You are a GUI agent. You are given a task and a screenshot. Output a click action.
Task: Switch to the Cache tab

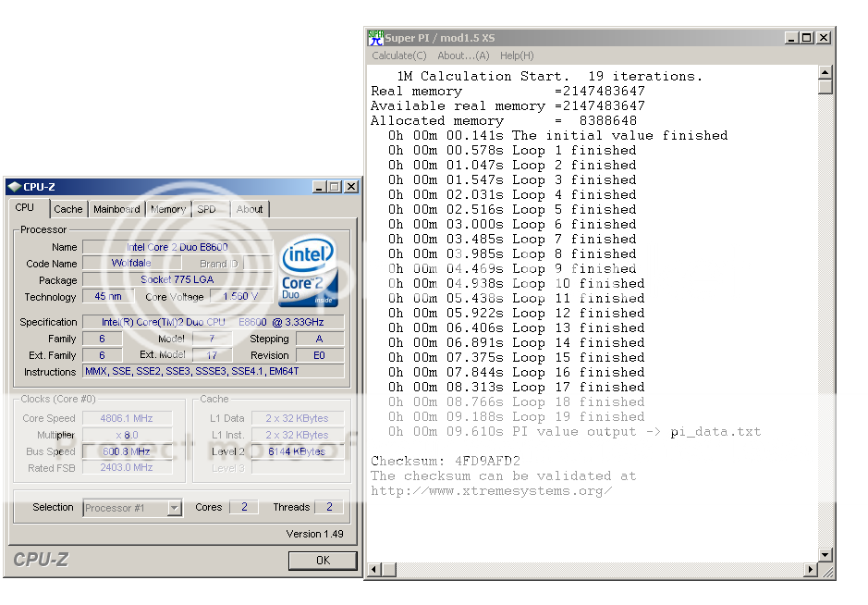68,209
